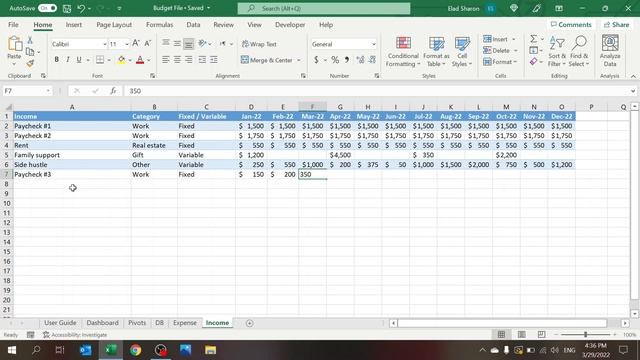Switch to the Expense sheet tab

(184, 322)
